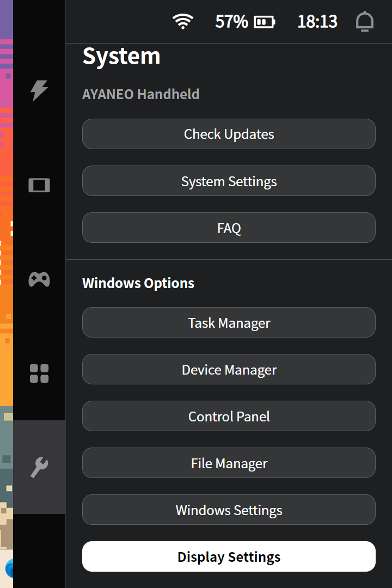Click the 18:13 clock display
The width and height of the screenshot is (392, 588).
pos(317,22)
